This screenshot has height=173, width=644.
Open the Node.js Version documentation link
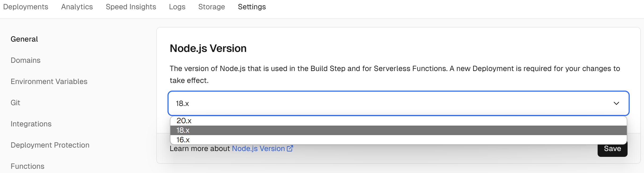[258, 149]
